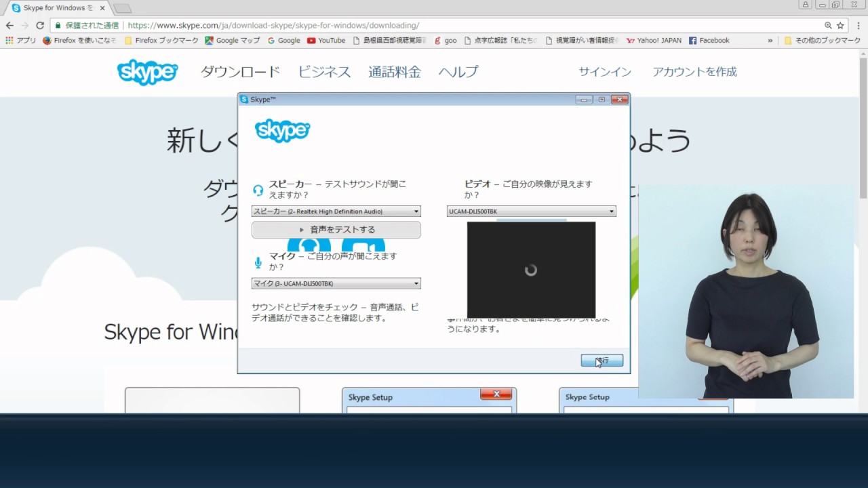The width and height of the screenshot is (868, 488).
Task: Click the microphone icon in the dialog
Action: tap(258, 262)
